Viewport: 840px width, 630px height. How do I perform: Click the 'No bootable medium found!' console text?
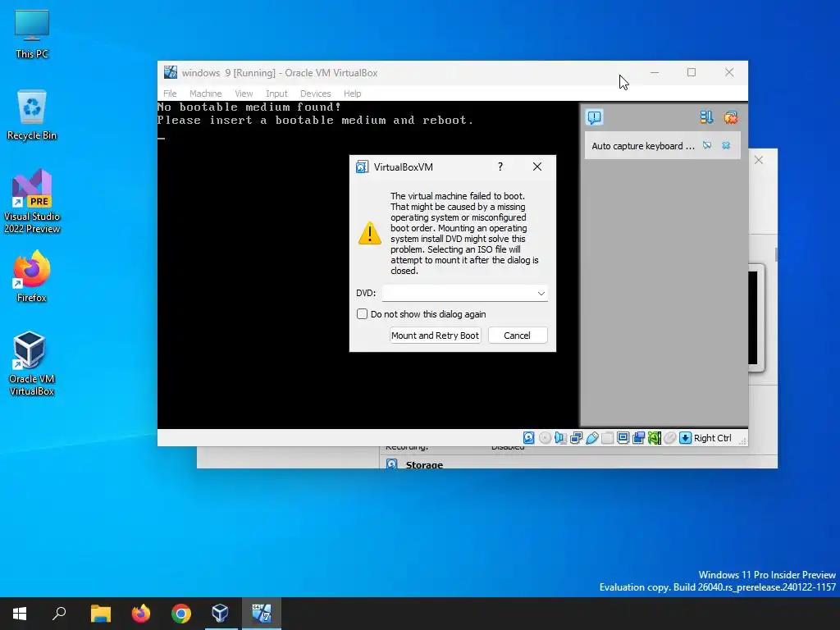pyautogui.click(x=249, y=107)
